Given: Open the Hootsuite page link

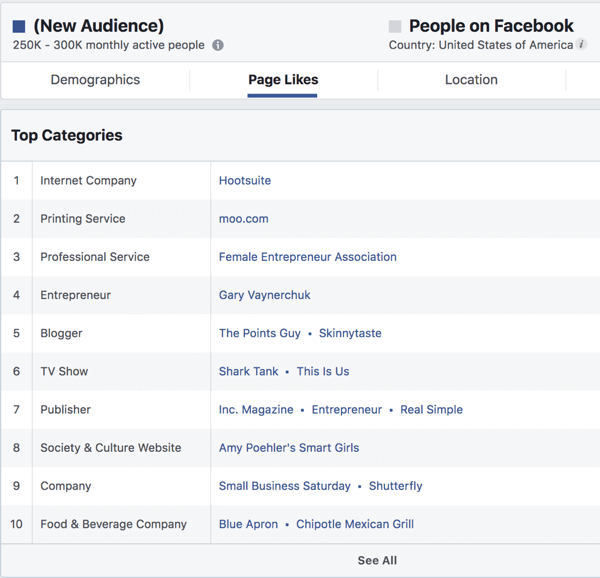Looking at the screenshot, I should pyautogui.click(x=245, y=181).
